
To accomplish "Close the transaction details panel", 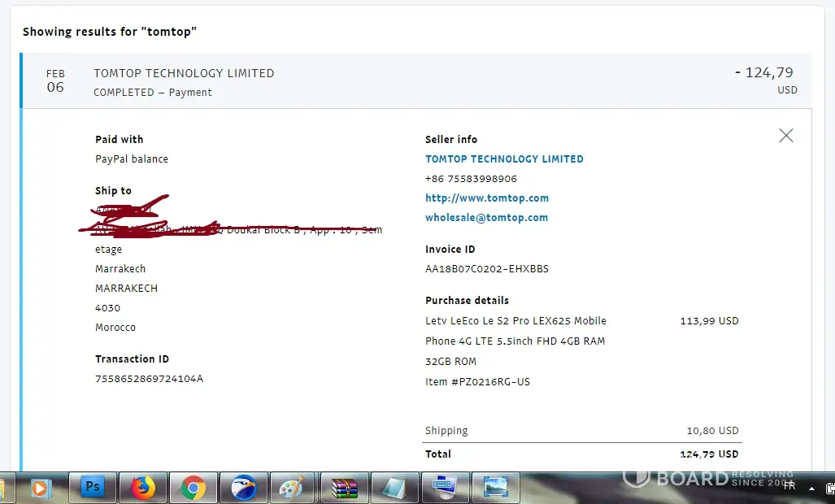I will click(786, 136).
